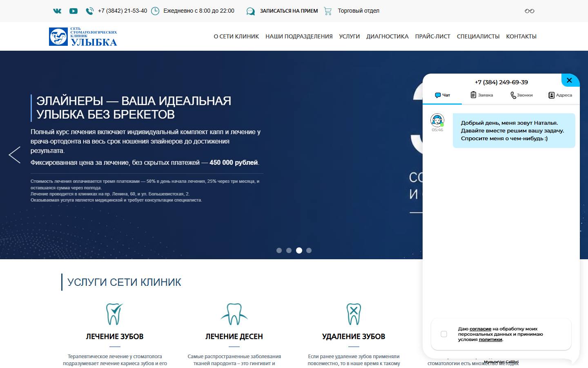The image size is (588, 368).
Task: Open Лечение десен service heading
Action: coord(234,337)
